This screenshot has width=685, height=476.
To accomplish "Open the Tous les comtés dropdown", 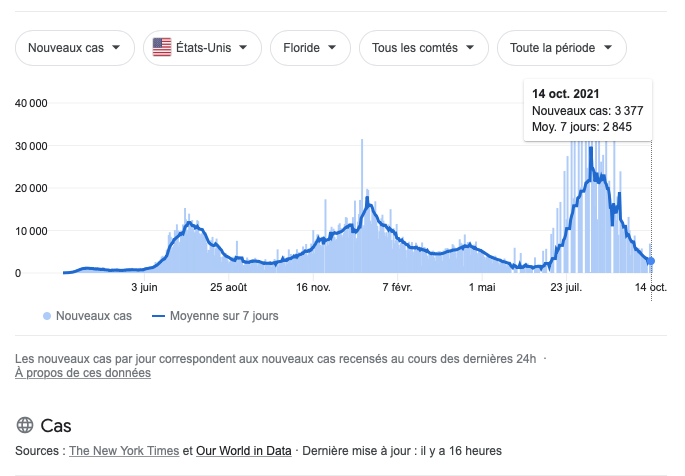I will (423, 47).
